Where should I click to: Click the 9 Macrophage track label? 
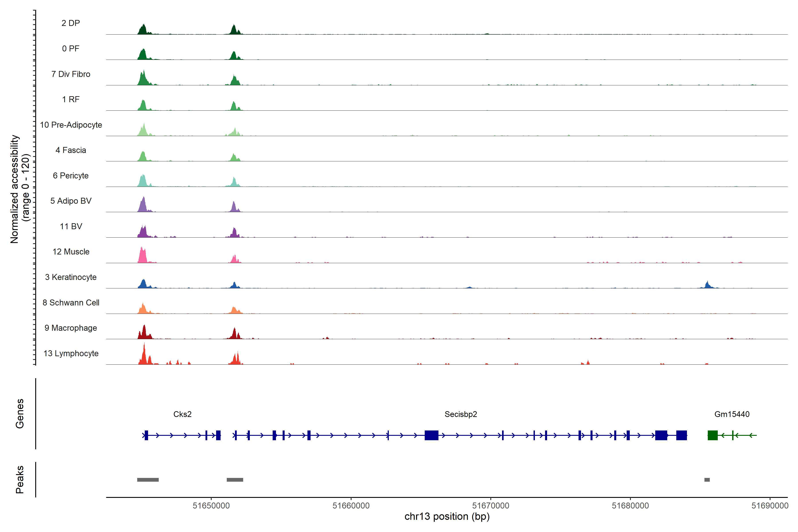(x=70, y=328)
